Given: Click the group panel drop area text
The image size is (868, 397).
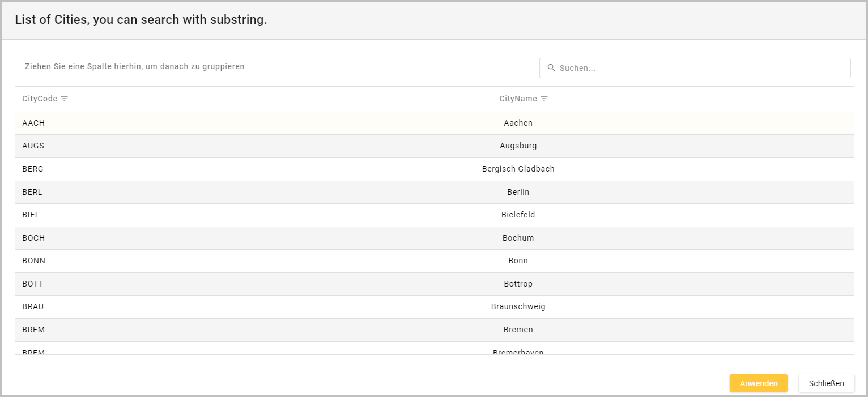Looking at the screenshot, I should pos(134,66).
